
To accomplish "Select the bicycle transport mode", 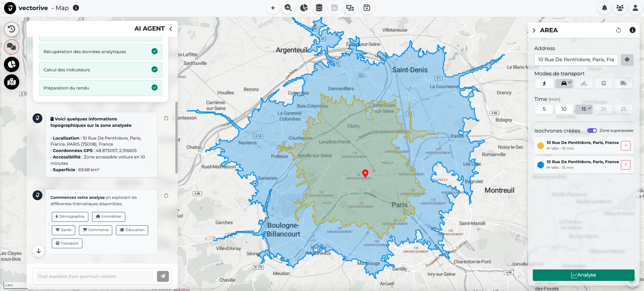I will (x=584, y=83).
